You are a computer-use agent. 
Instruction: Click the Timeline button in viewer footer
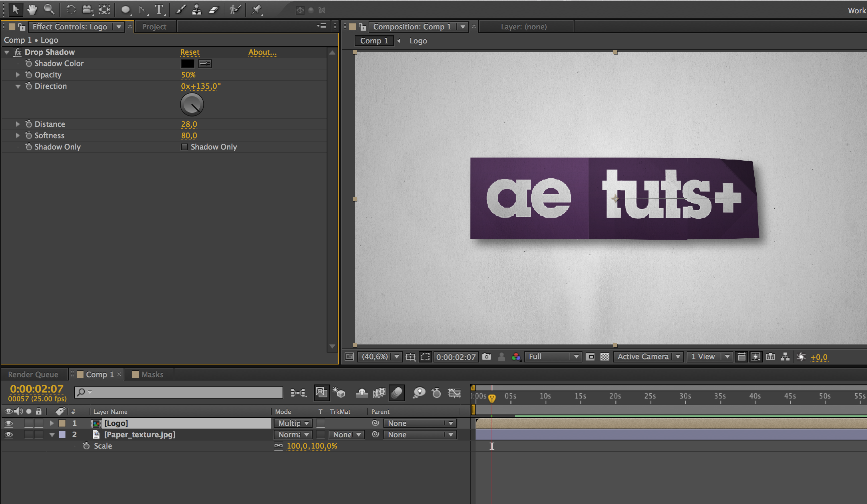[x=770, y=356]
